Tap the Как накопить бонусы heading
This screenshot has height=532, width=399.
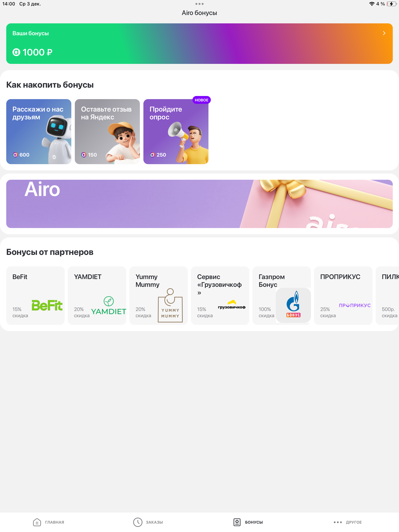(50, 85)
